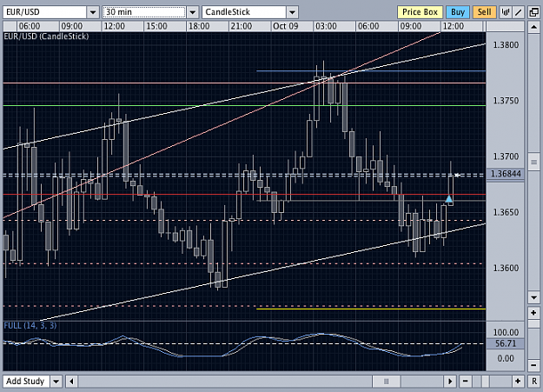Click the vertical price scrollbar handle
The image size is (543, 392).
(533, 162)
